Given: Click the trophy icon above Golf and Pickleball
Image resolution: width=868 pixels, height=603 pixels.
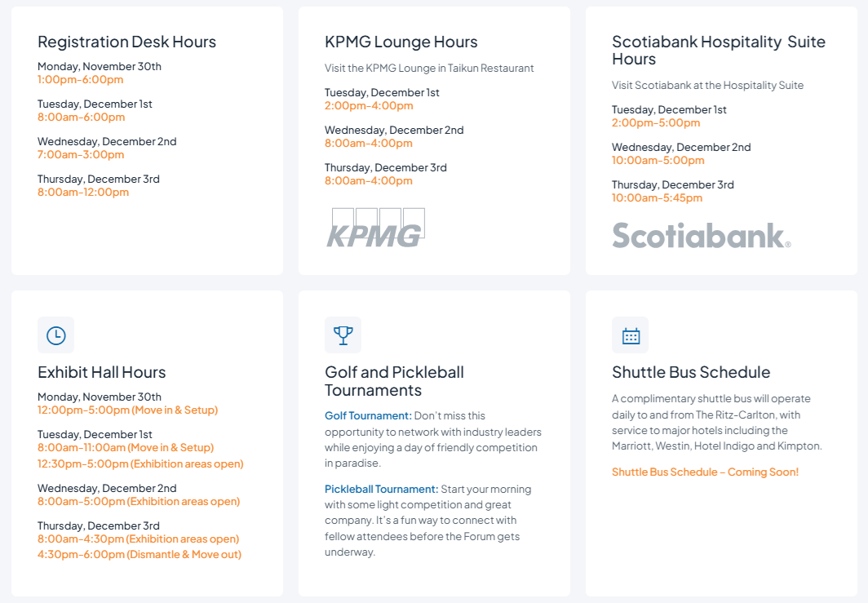Looking at the screenshot, I should click(343, 335).
